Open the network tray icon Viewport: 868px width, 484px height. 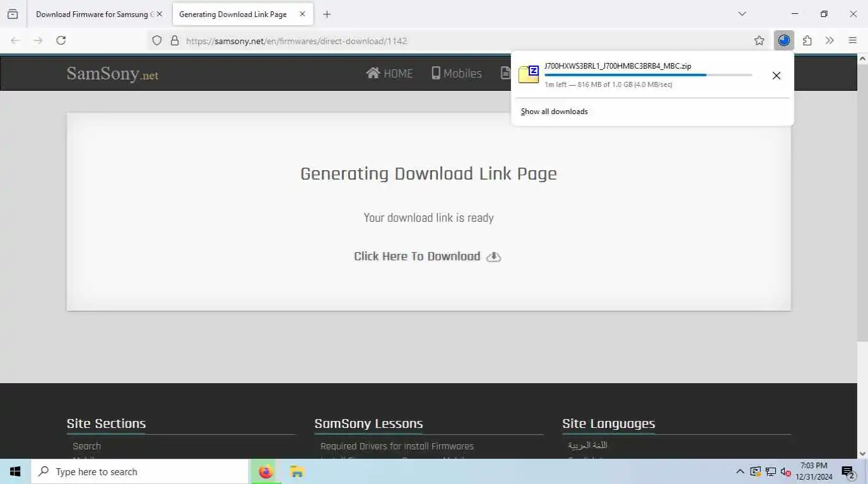click(x=771, y=471)
